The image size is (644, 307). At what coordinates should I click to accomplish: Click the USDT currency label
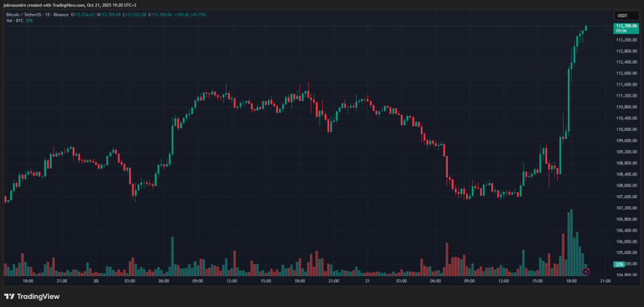coord(621,14)
